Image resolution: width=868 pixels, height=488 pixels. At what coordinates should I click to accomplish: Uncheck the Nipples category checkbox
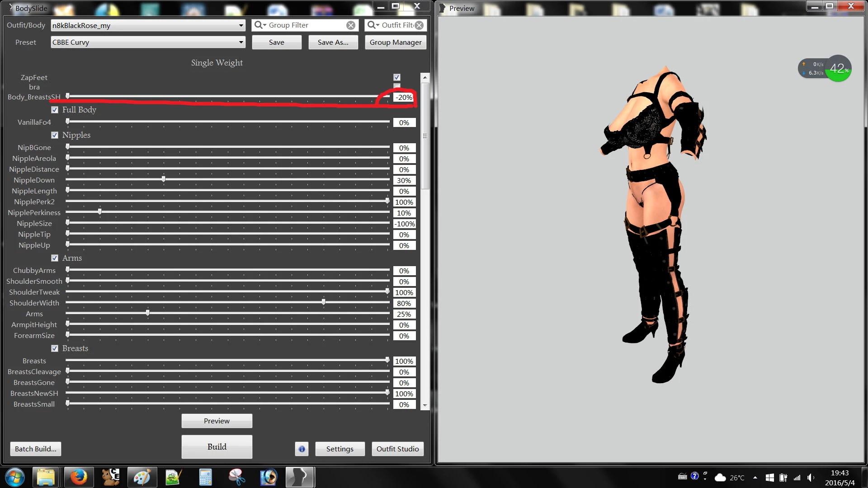[x=55, y=135]
